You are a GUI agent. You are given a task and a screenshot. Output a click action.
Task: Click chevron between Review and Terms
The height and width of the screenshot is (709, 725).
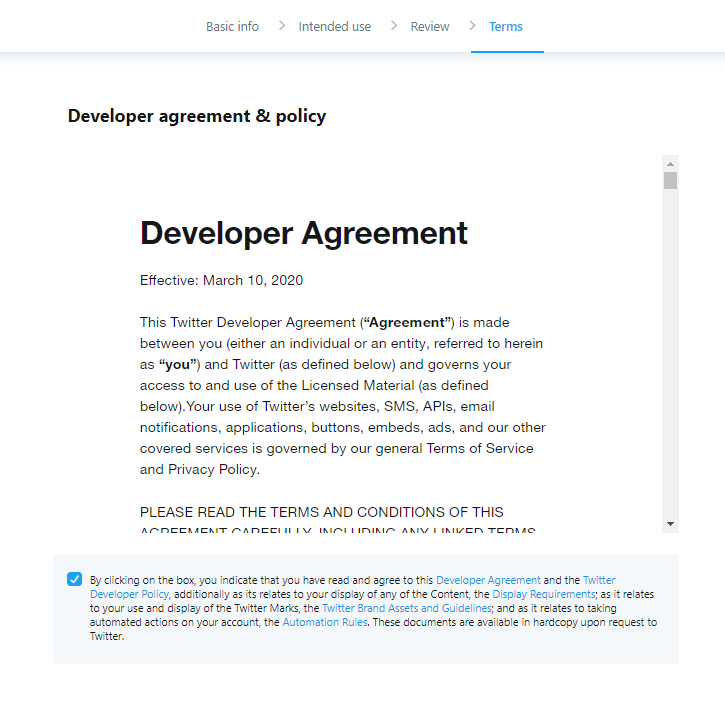click(472, 26)
